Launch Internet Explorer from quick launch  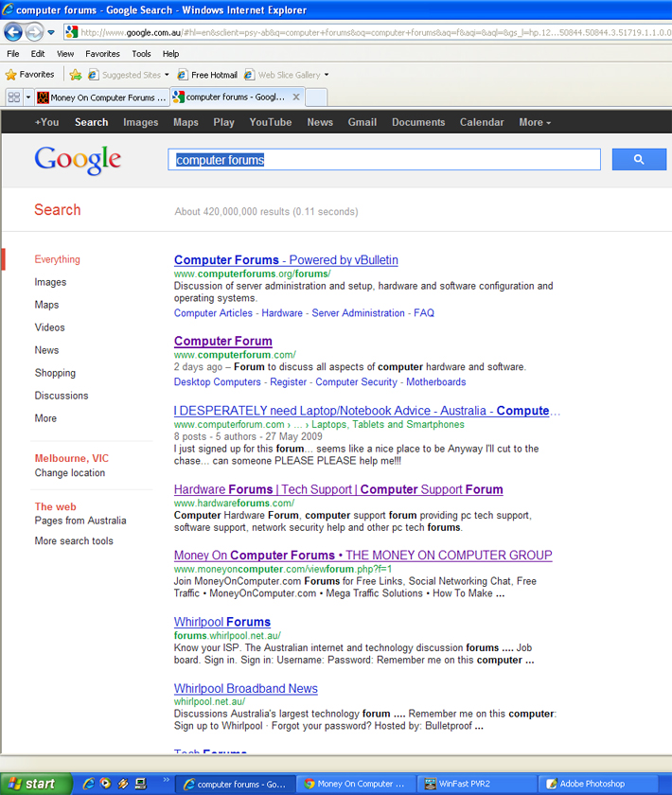(x=88, y=784)
